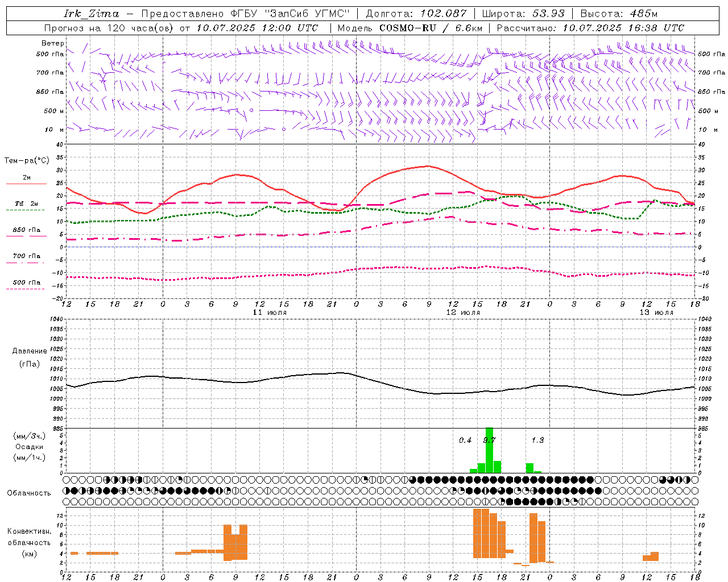Click the "(мм/1ч.)" precipitation unit label
The height and width of the screenshot is (582, 728).
(30, 458)
